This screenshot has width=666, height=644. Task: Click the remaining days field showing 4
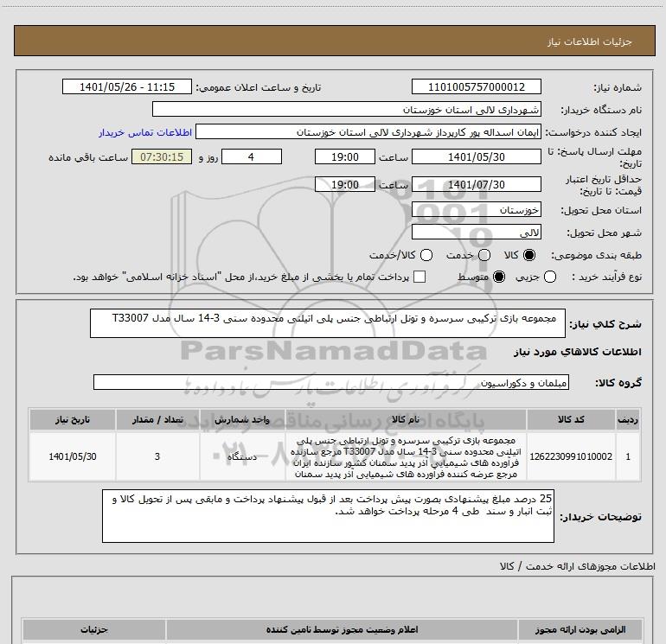coord(252,156)
